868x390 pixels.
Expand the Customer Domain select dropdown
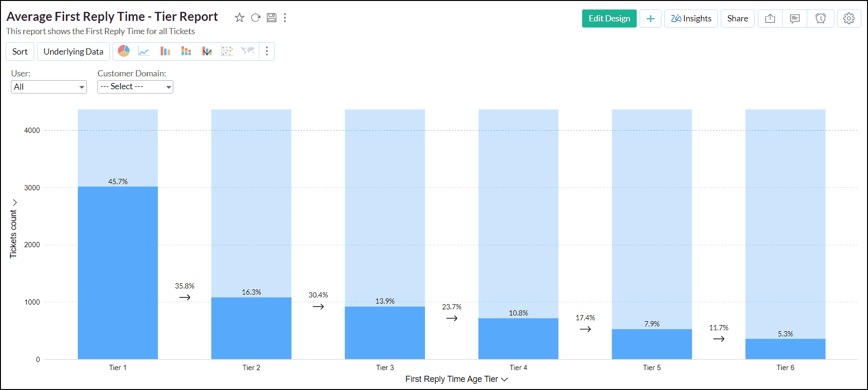pos(135,87)
